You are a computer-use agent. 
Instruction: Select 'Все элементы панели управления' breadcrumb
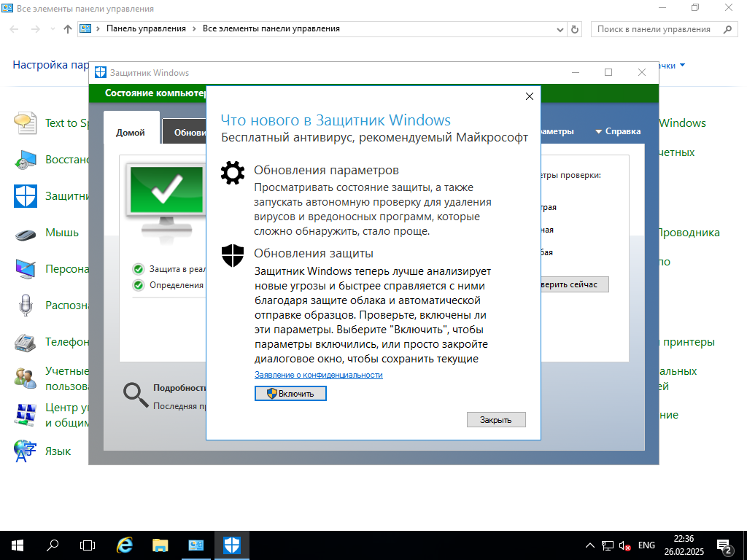point(271,28)
